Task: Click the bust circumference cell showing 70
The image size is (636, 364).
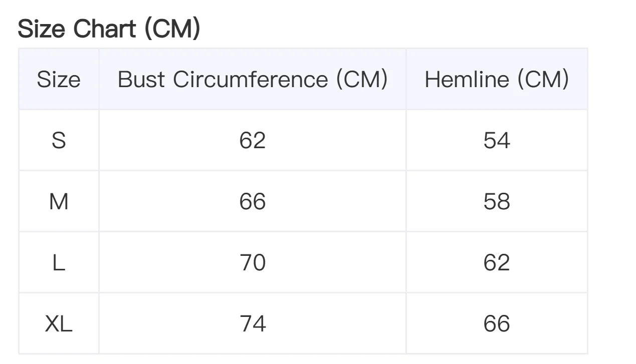Action: tap(253, 263)
